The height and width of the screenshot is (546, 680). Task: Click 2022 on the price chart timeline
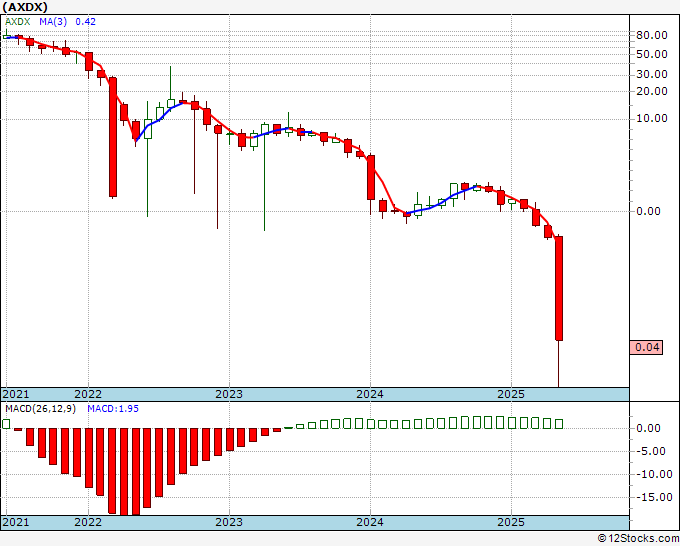(x=88, y=394)
